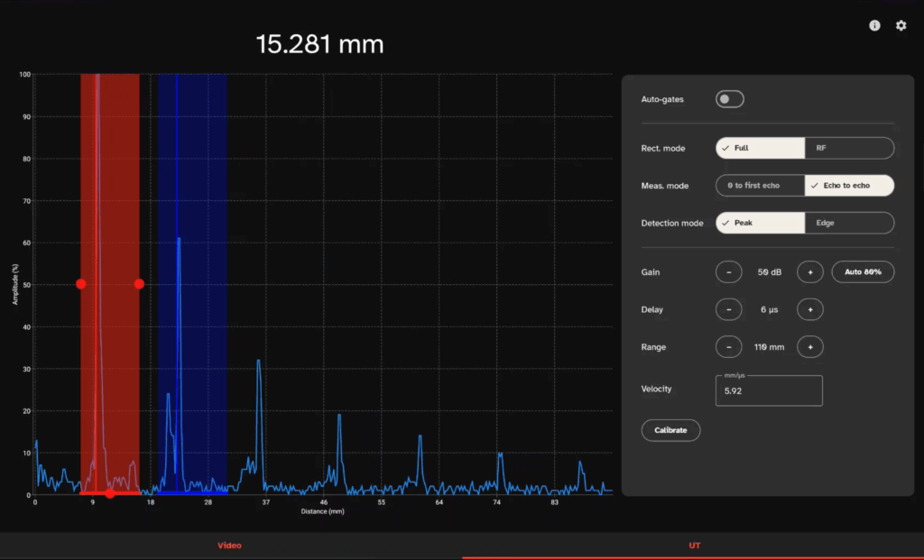924x560 pixels.
Task: Decrease Delay with the minus button
Action: click(x=728, y=309)
